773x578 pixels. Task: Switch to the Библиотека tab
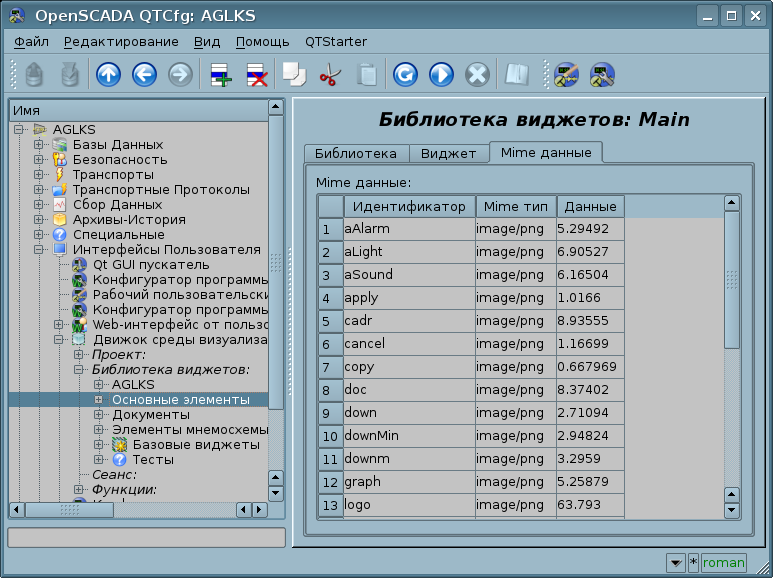click(356, 153)
